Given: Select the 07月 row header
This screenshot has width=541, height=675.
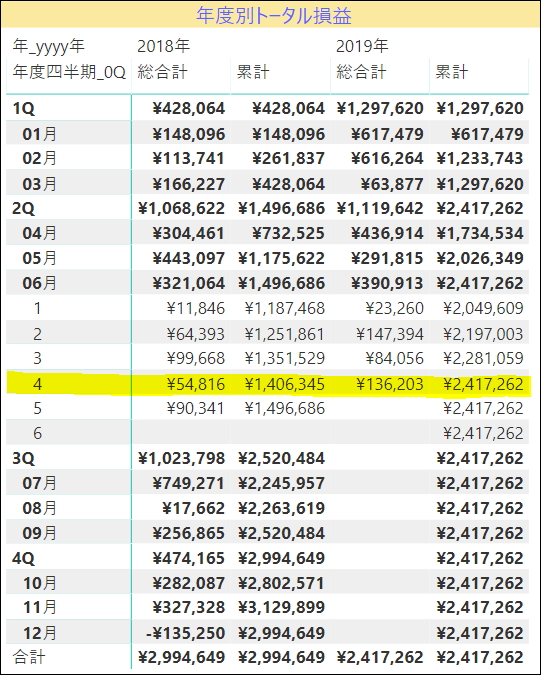Looking at the screenshot, I should [39, 483].
